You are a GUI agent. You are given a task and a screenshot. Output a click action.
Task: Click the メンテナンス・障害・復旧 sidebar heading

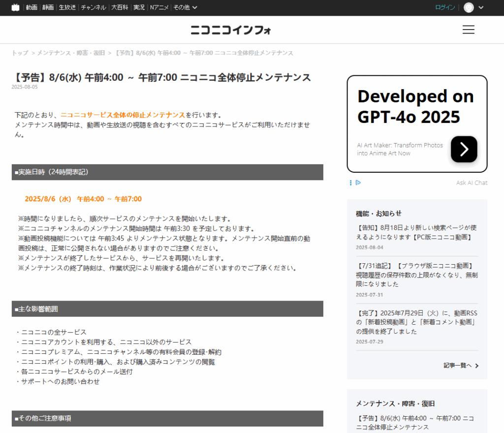(x=395, y=404)
